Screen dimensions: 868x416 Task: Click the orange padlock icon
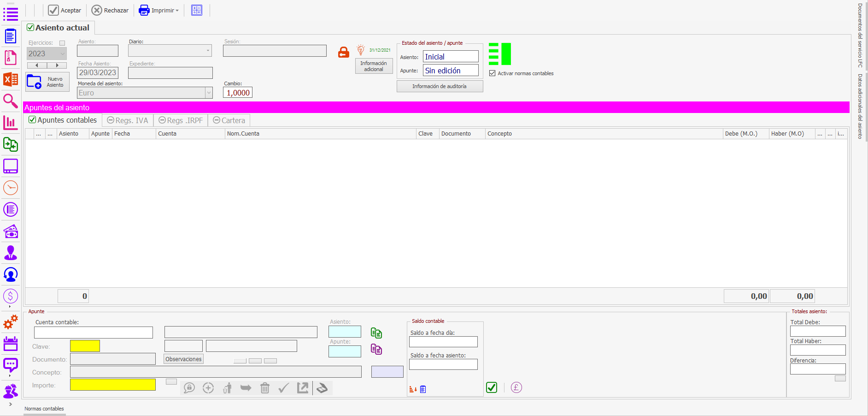click(x=344, y=52)
